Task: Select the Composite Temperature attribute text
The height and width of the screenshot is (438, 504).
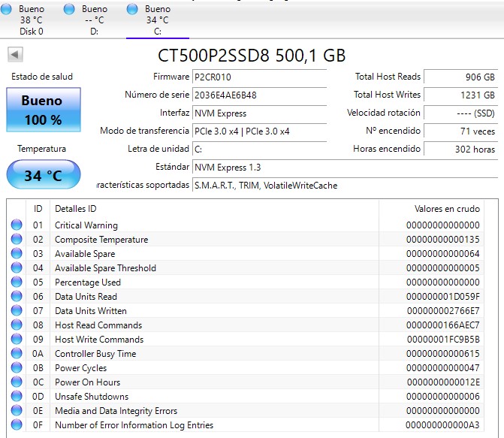Action: coord(101,240)
